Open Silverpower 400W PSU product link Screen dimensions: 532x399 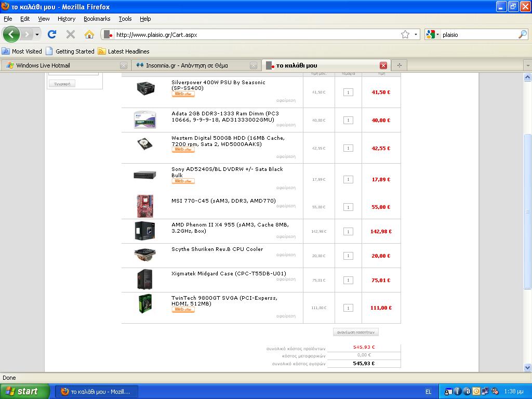[x=218, y=85]
